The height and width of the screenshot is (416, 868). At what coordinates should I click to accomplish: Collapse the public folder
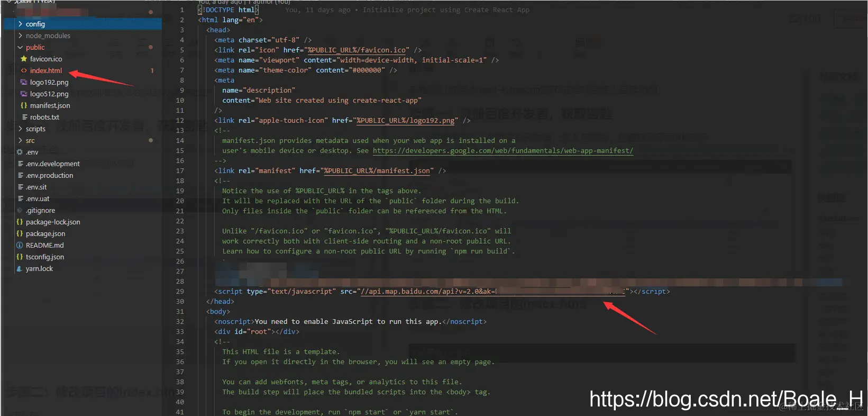[x=20, y=47]
